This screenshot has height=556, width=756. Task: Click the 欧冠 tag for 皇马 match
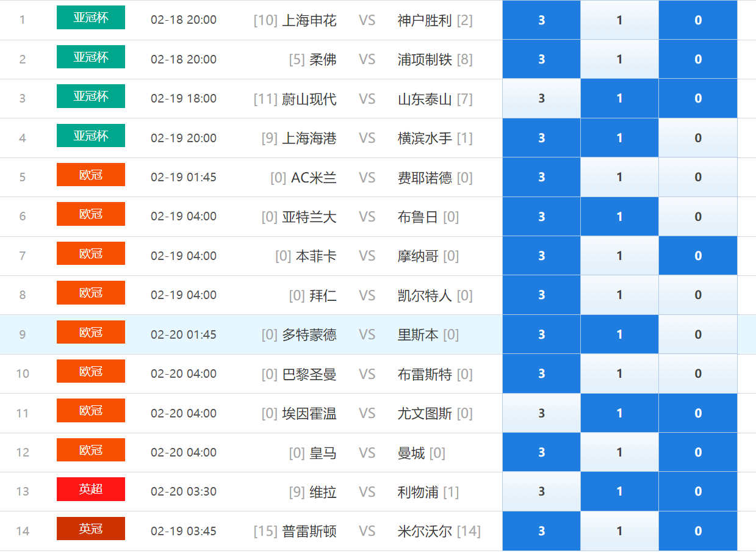(91, 450)
